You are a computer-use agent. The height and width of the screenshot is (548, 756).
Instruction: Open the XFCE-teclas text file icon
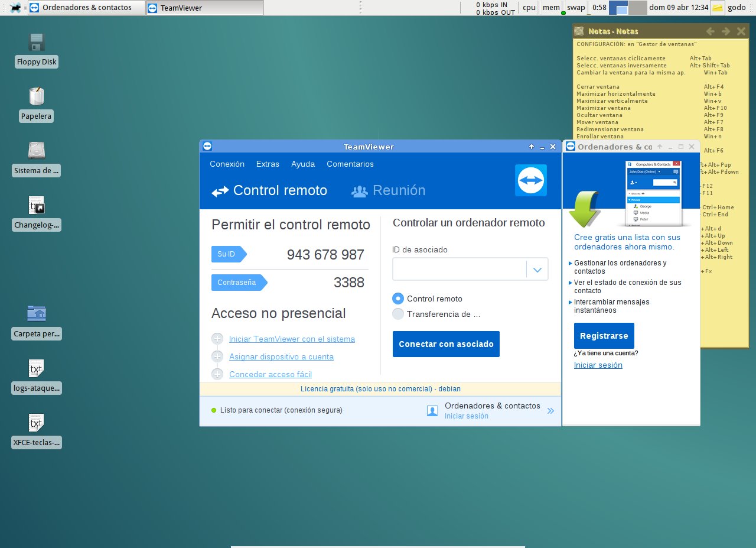[x=37, y=423]
